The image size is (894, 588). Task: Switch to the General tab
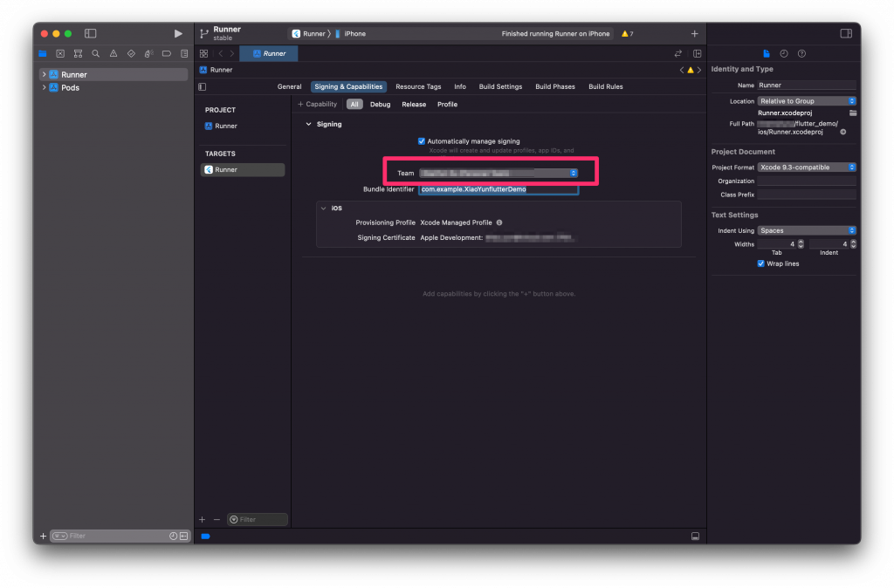point(289,86)
